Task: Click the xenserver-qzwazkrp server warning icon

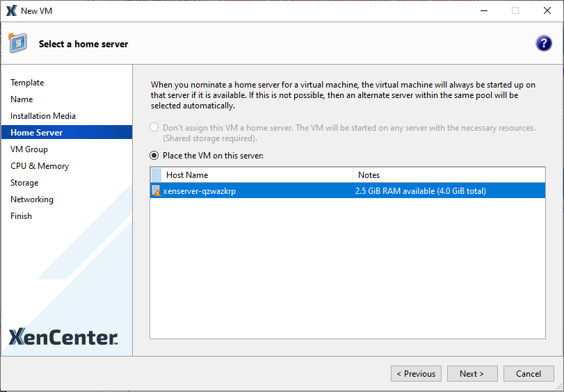Action: pos(156,190)
